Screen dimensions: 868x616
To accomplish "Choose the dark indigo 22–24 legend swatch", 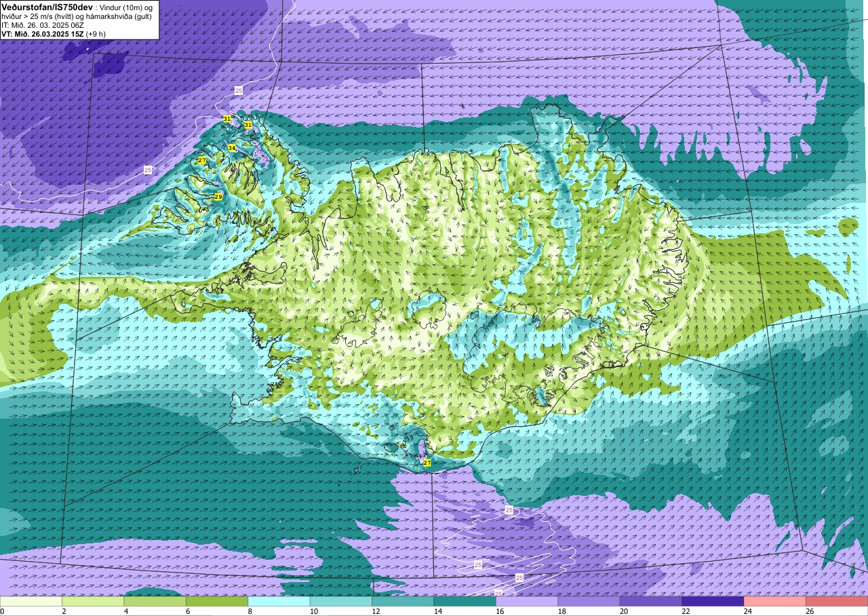I will (713, 601).
